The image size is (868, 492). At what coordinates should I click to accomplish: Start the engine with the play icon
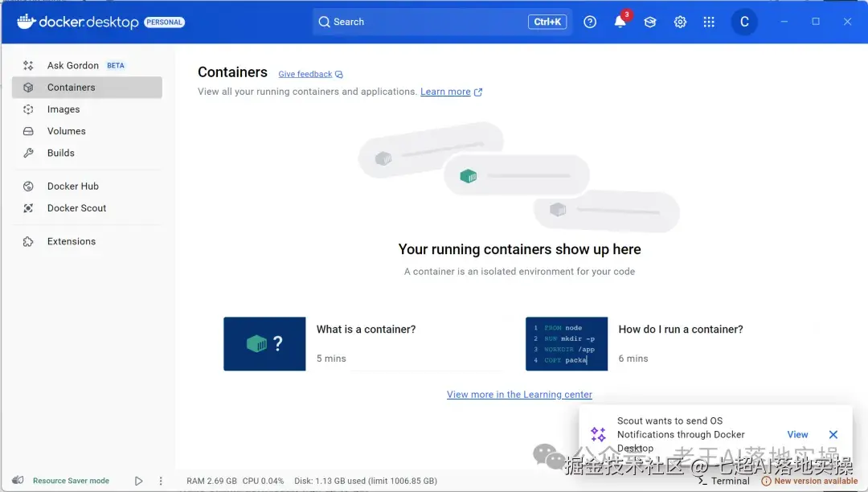(x=138, y=481)
